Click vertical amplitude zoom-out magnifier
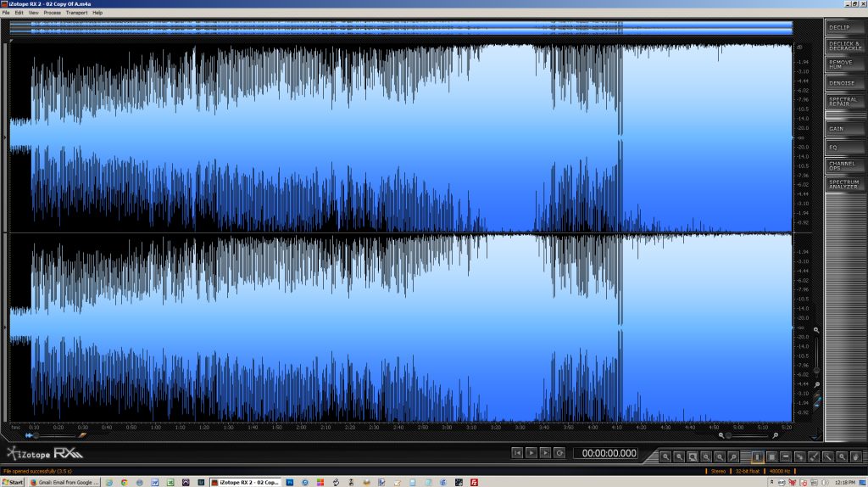 (817, 384)
